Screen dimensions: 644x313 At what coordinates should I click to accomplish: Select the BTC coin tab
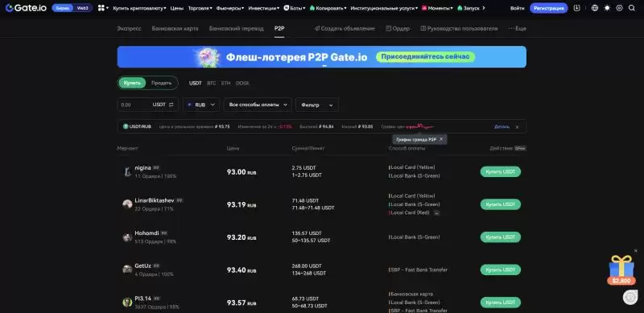(x=211, y=83)
